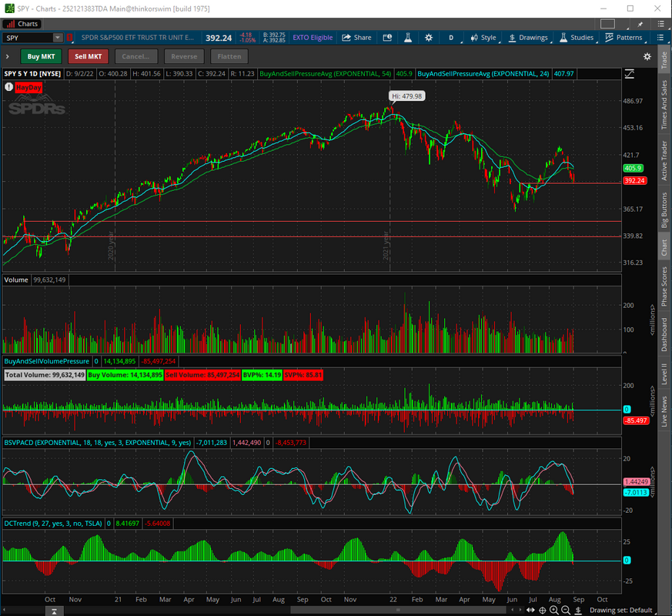The image size is (672, 616).
Task: Click the red HayDay label
Action: click(x=28, y=88)
